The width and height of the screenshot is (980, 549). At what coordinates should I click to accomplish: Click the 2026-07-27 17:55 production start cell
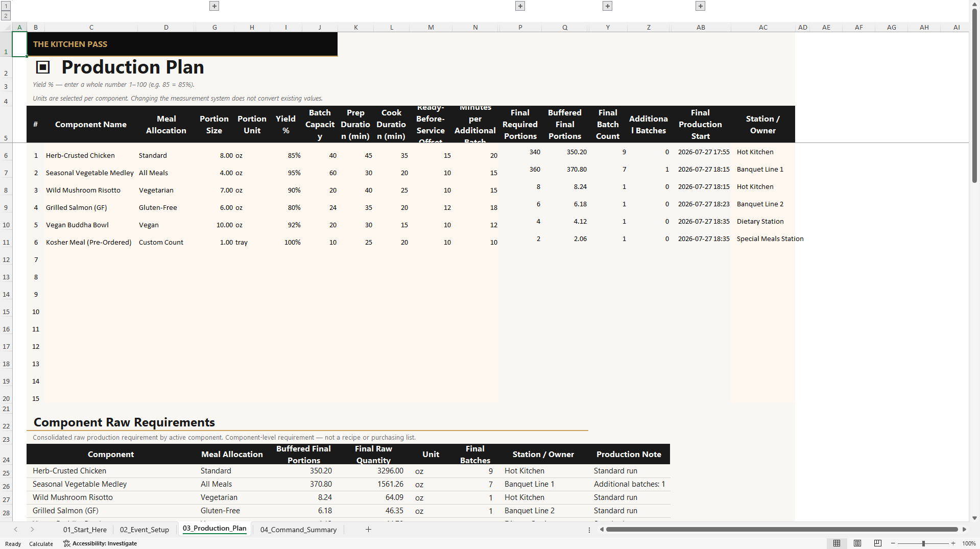pyautogui.click(x=701, y=152)
